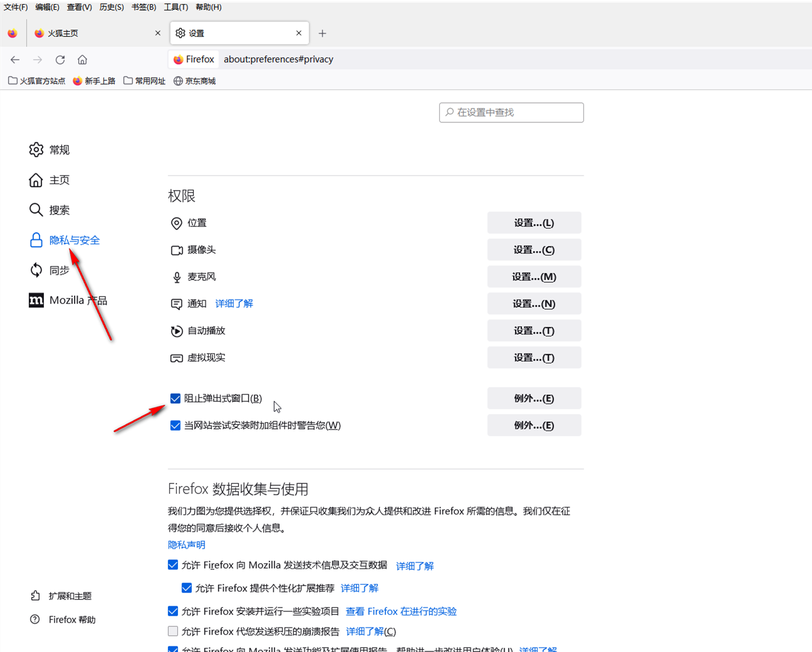Screen dimensions: 812x652
Task: Close the 火狐主页 tab
Action: tap(158, 33)
